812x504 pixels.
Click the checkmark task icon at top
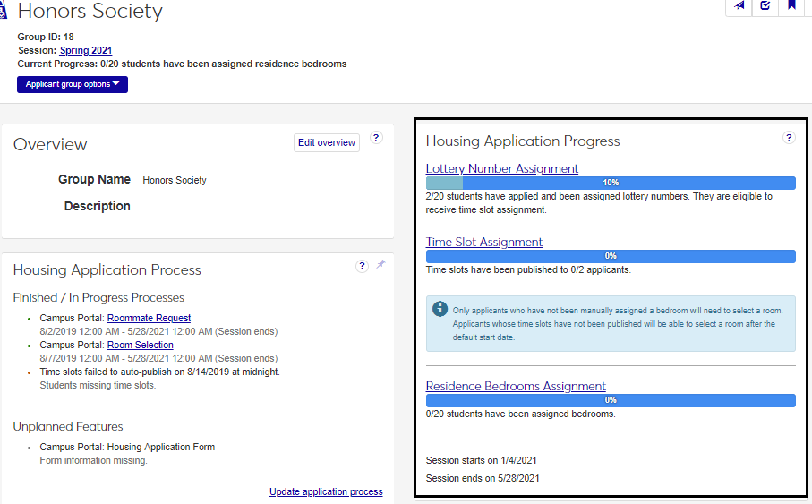(x=765, y=6)
